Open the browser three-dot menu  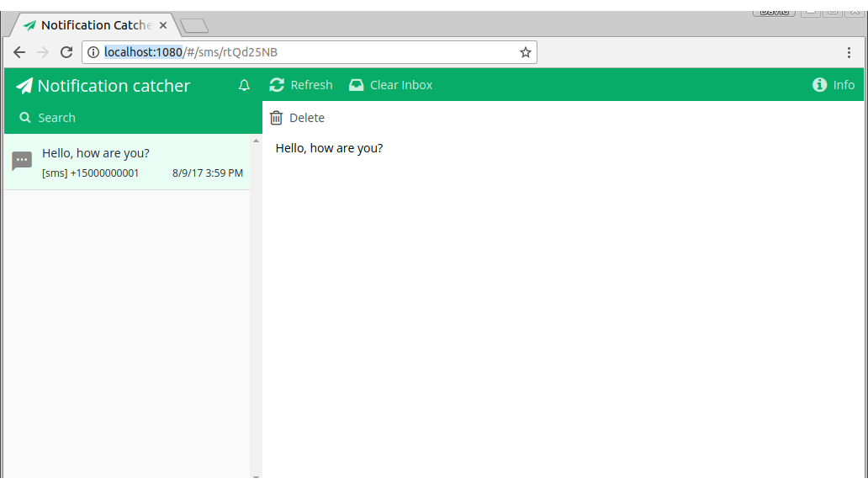[x=849, y=53]
